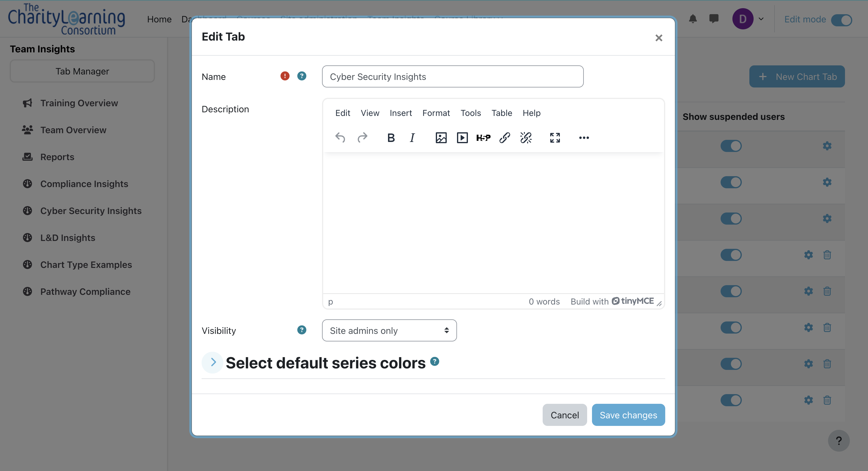Click the undo arrow icon

(x=340, y=138)
